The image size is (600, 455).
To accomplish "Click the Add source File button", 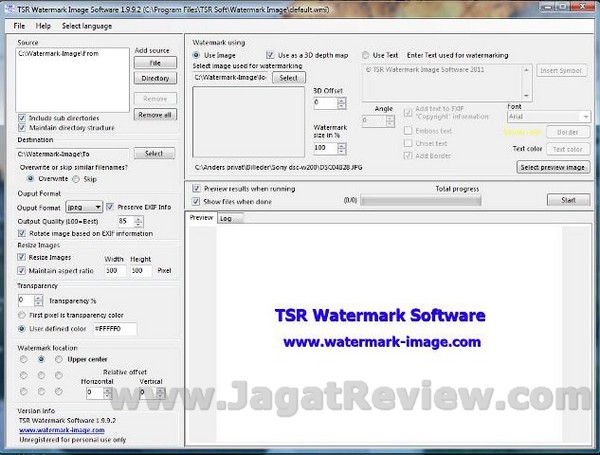I will (154, 62).
